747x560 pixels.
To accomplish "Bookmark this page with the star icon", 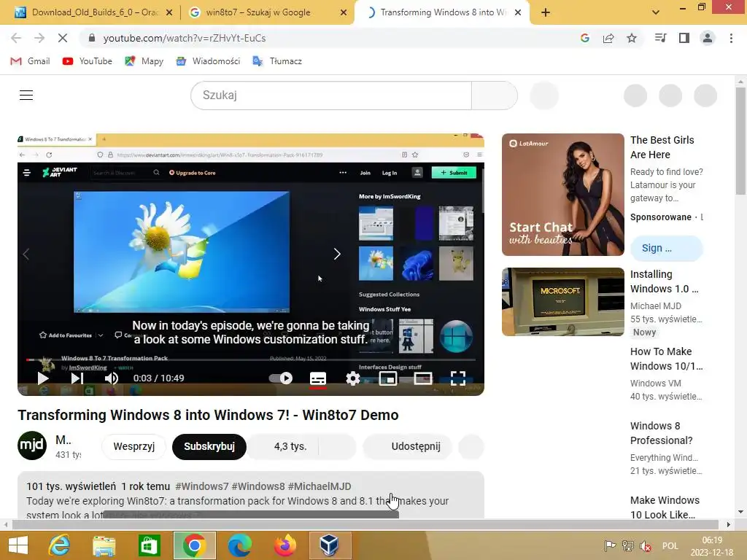I will pos(632,38).
